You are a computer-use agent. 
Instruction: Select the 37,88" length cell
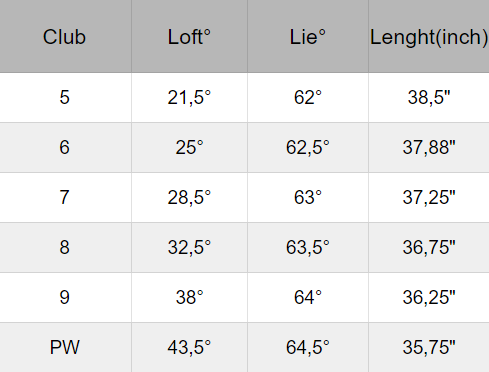429,147
